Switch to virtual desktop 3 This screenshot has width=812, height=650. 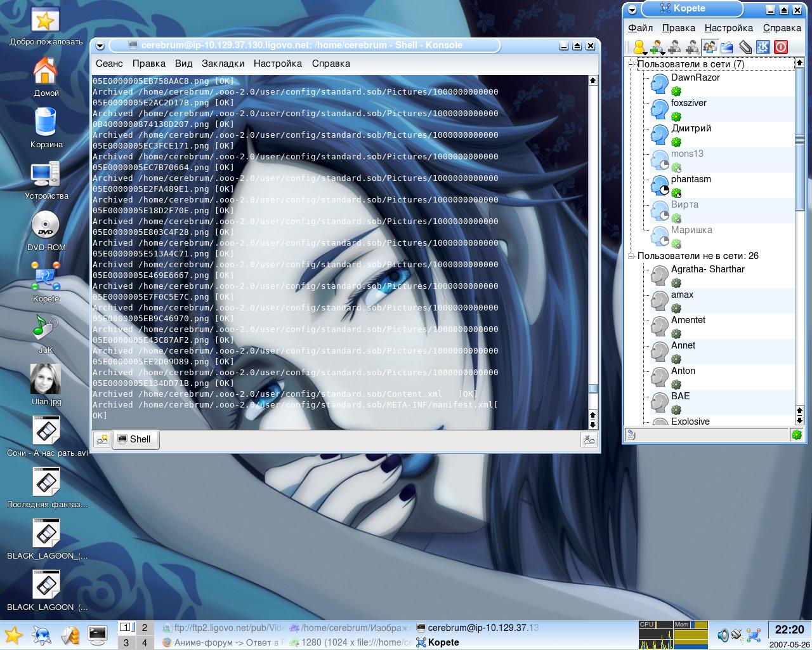pos(126,642)
